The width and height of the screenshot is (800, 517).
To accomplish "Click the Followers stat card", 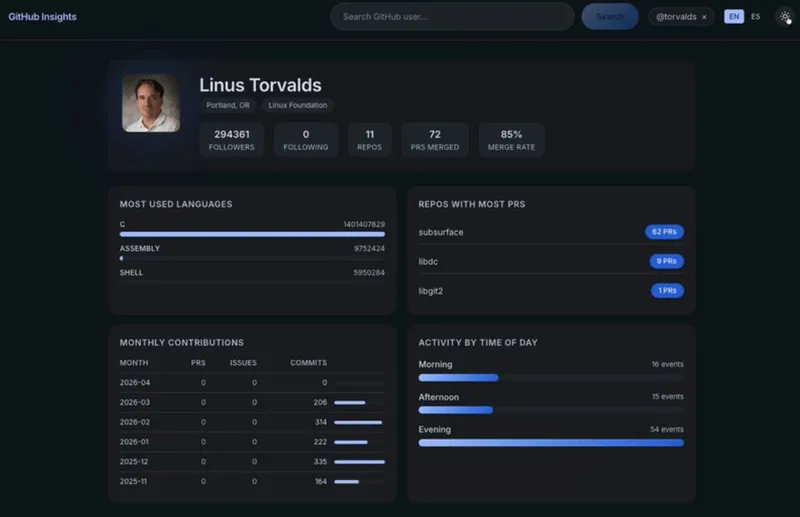I will tap(232, 140).
